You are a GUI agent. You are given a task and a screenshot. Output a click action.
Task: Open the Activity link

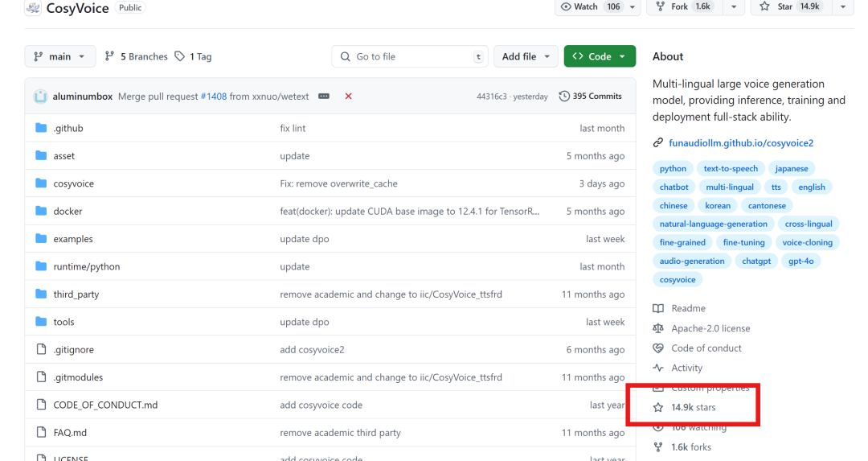tap(686, 368)
